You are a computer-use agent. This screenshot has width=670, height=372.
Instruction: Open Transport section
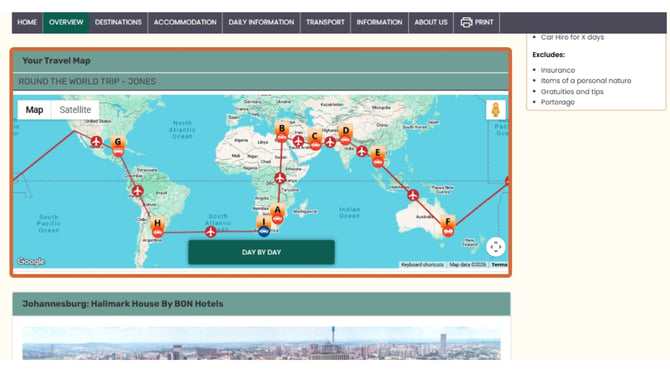tap(325, 22)
